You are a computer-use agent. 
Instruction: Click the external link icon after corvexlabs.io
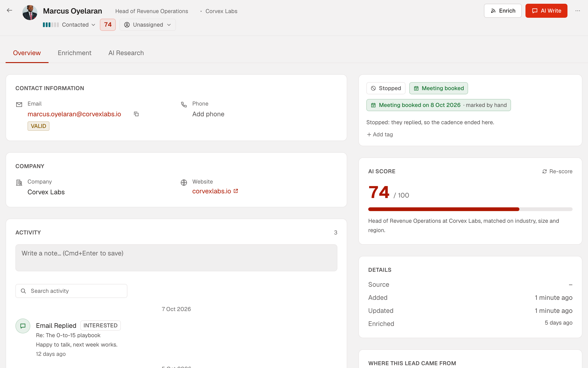(236, 191)
